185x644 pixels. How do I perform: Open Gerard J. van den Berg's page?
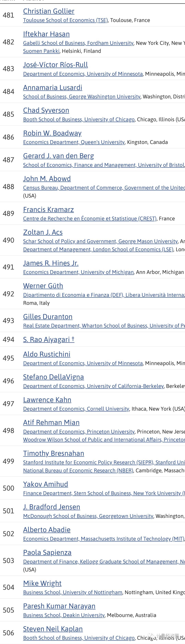coord(59,156)
